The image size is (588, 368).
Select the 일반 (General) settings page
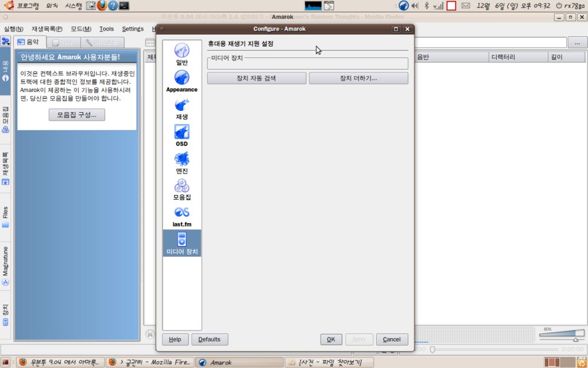click(182, 55)
